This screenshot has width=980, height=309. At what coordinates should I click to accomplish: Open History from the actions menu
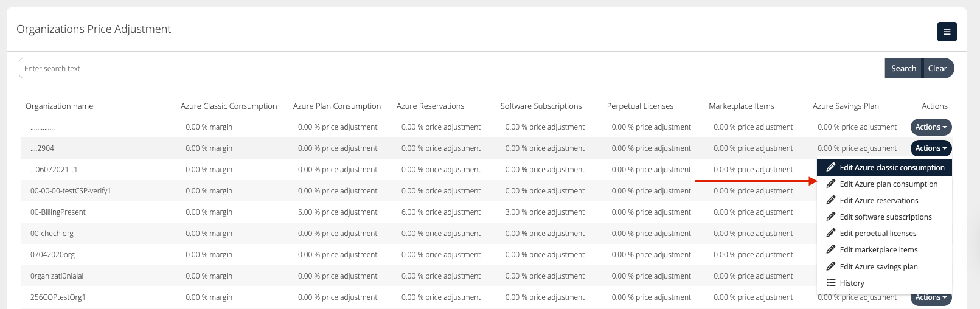click(x=884, y=283)
